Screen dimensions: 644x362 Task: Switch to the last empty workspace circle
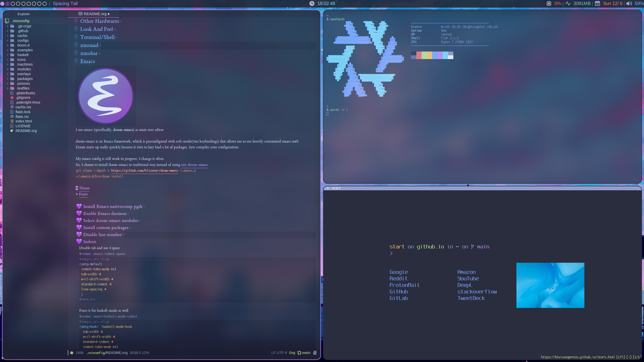pos(45,4)
